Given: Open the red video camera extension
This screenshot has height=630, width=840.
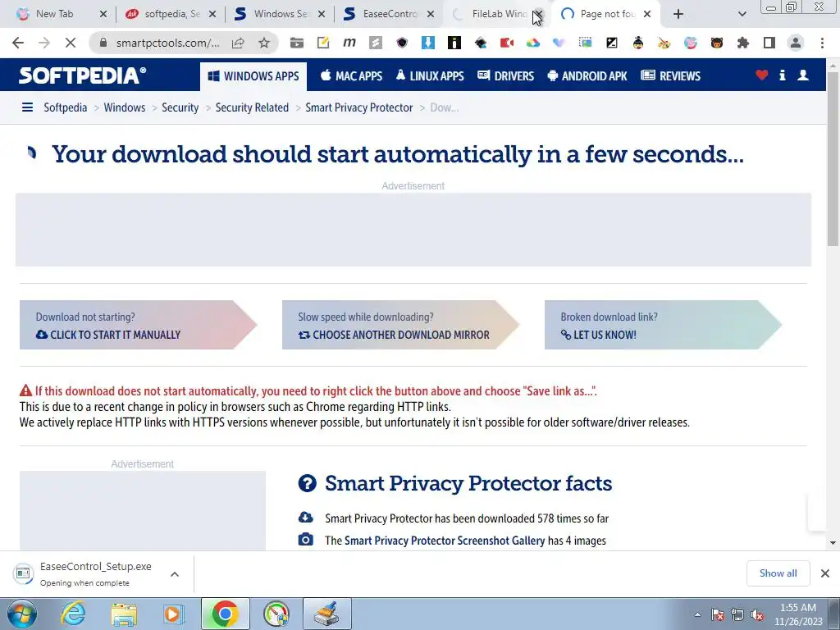Looking at the screenshot, I should (x=507, y=43).
